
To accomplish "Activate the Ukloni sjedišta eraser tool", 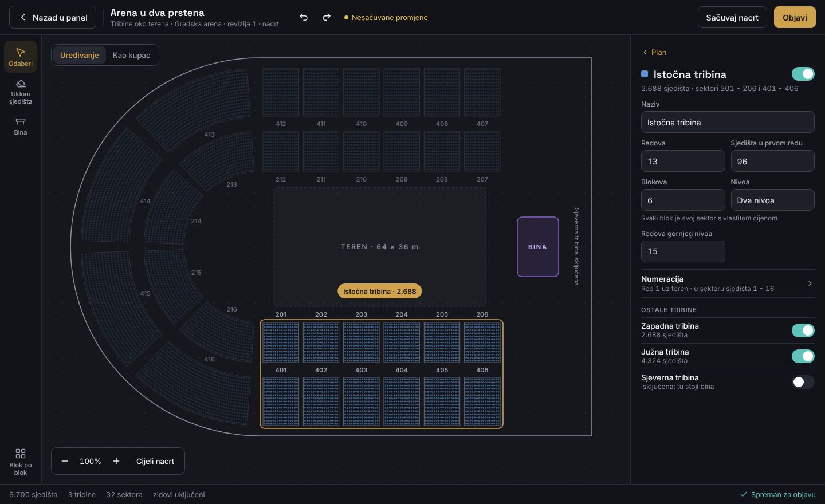I will click(21, 92).
